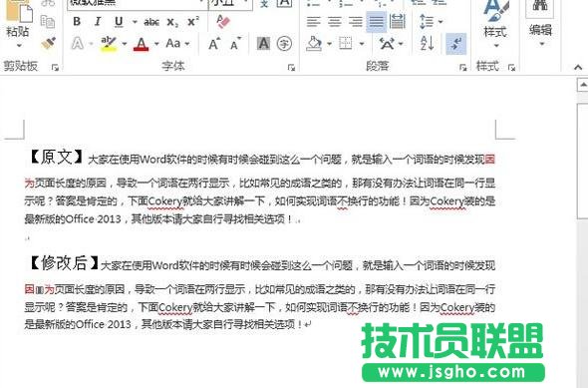588x388 pixels.
Task: Toggle subscript formatting
Action: [172, 22]
